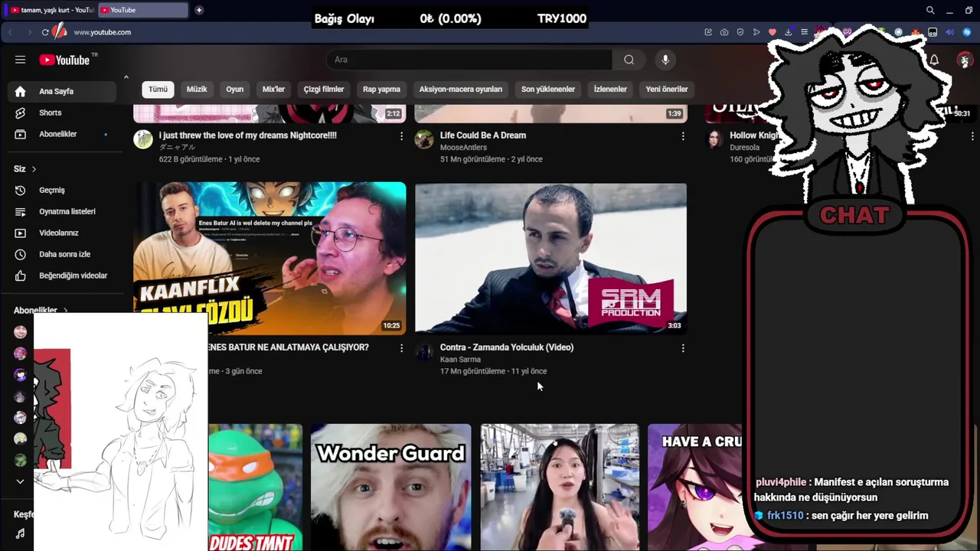This screenshot has width=980, height=551.
Task: Filter by Müzik chip
Action: 197,90
